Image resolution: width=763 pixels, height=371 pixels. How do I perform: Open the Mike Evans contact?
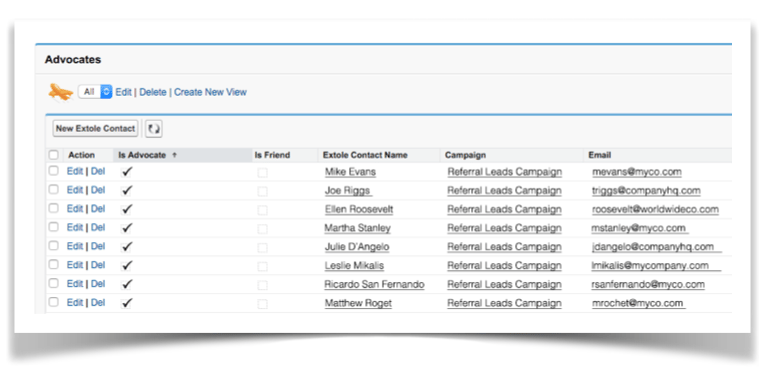point(350,172)
